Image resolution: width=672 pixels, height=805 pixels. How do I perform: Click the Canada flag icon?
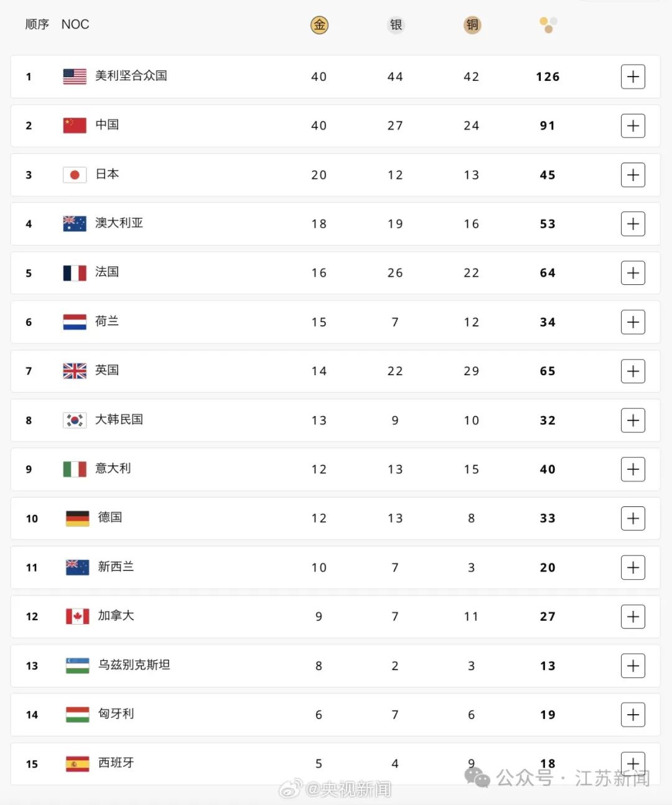click(77, 617)
